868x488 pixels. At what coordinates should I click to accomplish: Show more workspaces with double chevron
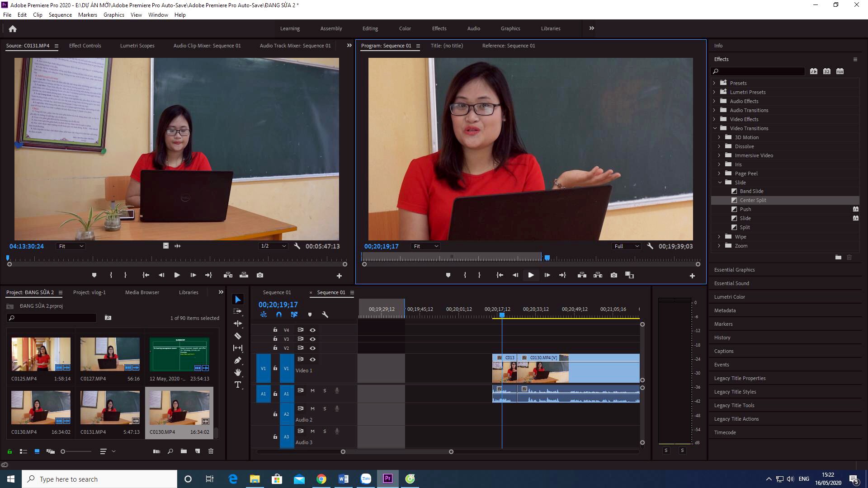pyautogui.click(x=591, y=28)
